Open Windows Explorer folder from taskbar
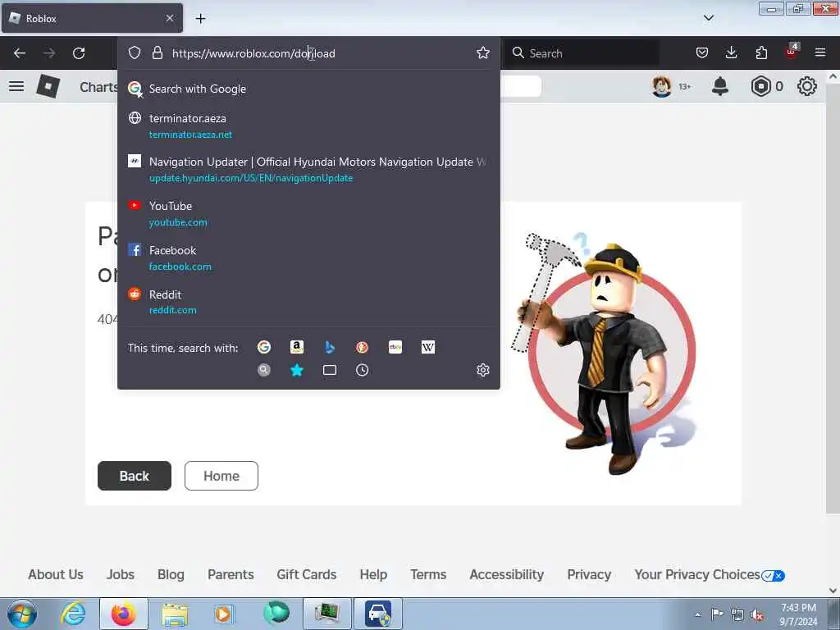 pos(175,614)
